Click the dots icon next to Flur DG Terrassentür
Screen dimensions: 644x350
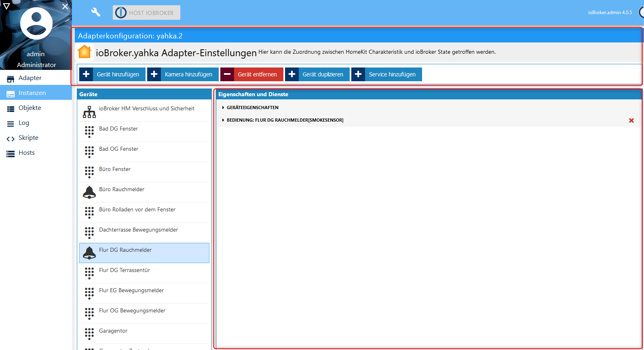point(89,273)
